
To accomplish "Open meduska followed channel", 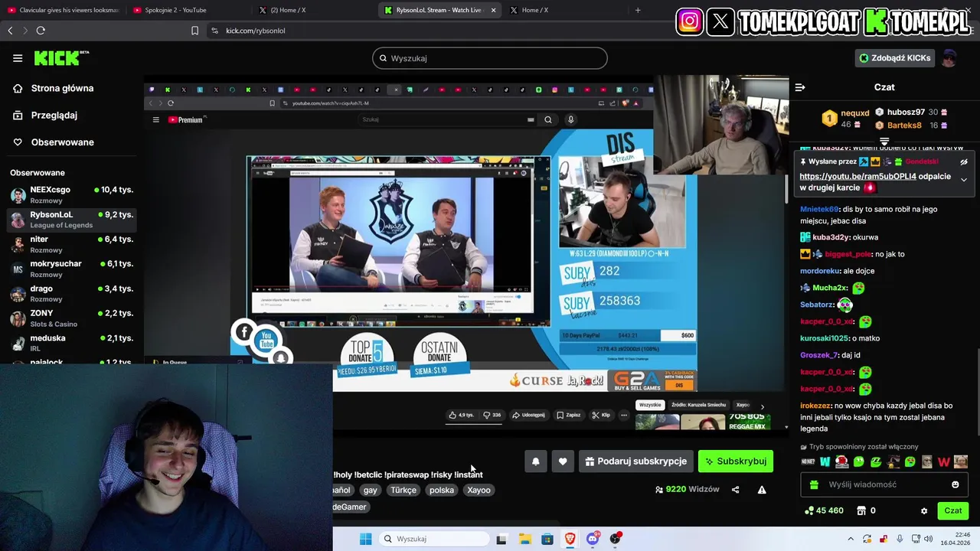I will (72, 343).
